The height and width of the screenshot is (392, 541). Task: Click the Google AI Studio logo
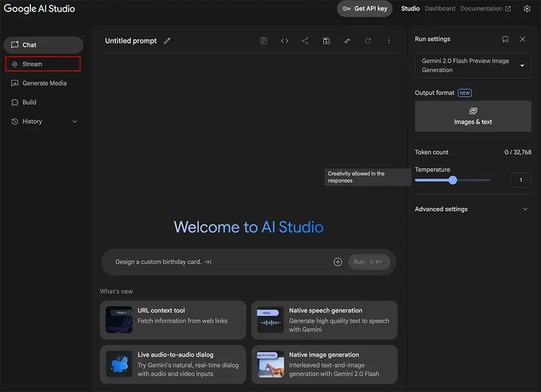click(x=39, y=9)
